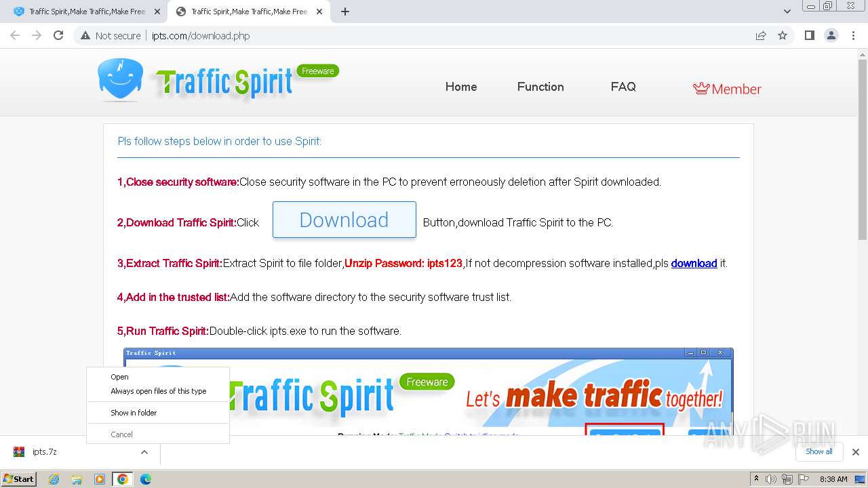
Task: Click the ipts.7z file name
Action: (x=44, y=451)
